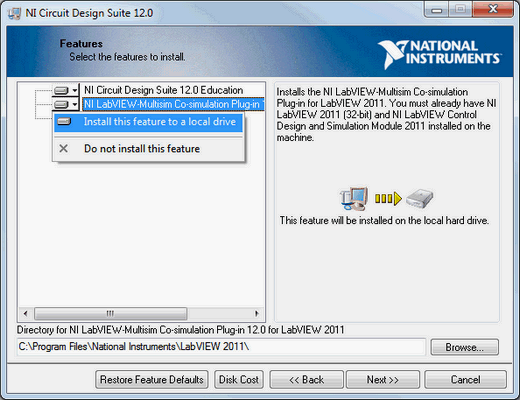The height and width of the screenshot is (400, 520).
Task: Click the drive icon in the install menu entry
Action: [x=64, y=122]
